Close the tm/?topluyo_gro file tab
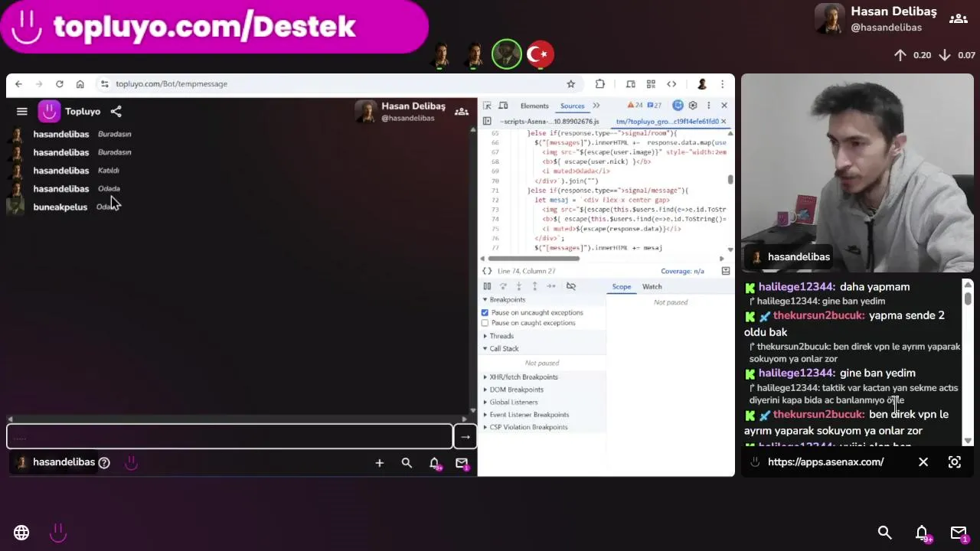The image size is (980, 551). (x=724, y=122)
